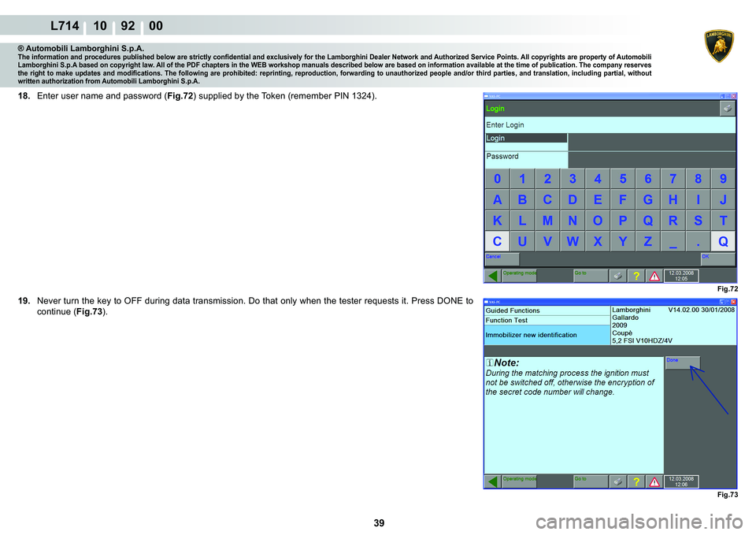Tap the A key on the on-screen keyboard
Viewport: 756px width, 535px height.
point(497,199)
